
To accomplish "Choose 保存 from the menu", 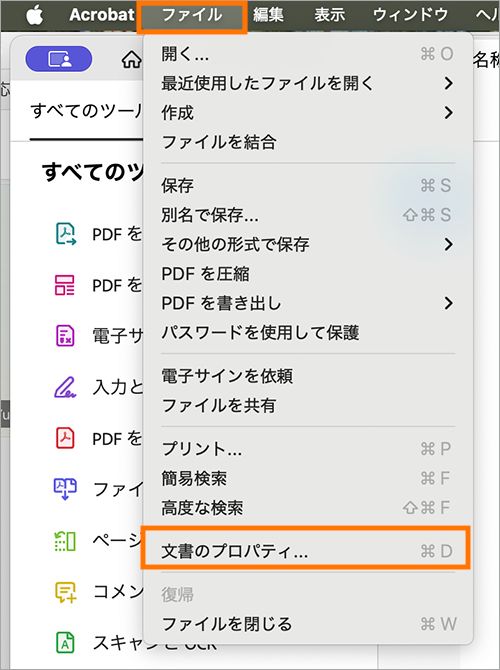I will point(308,185).
